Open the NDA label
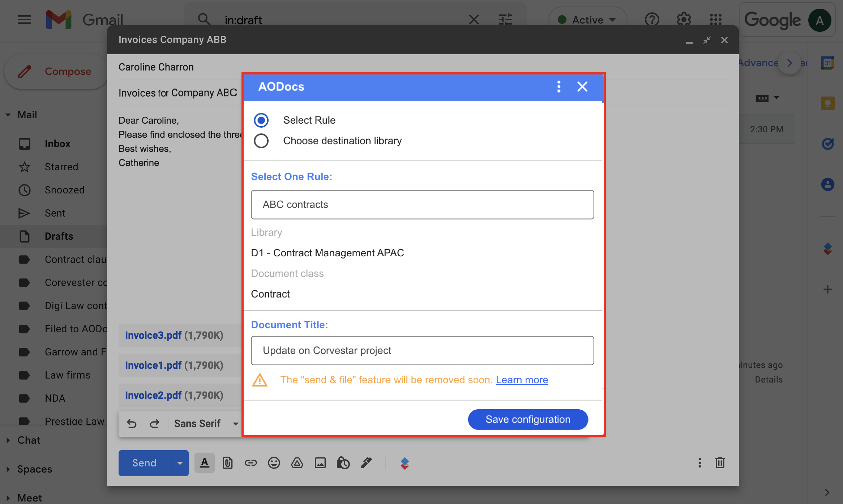 [x=54, y=398]
